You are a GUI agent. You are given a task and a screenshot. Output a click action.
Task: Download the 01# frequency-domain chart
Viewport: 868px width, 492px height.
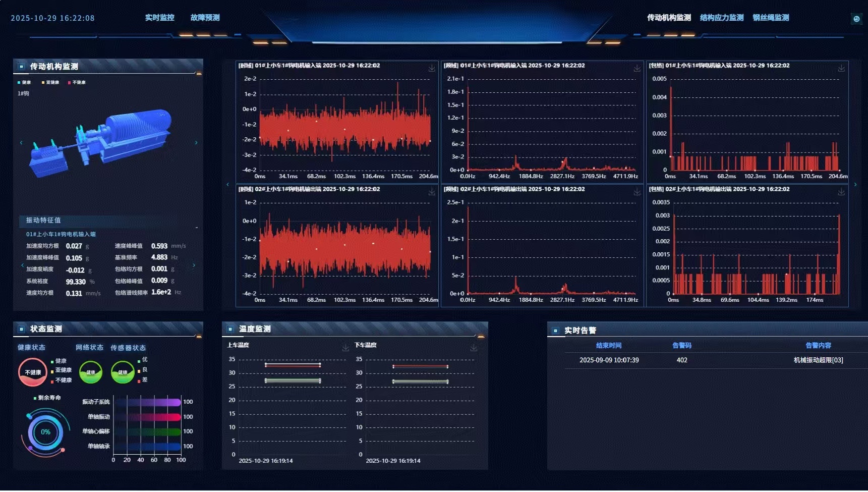coord(637,68)
